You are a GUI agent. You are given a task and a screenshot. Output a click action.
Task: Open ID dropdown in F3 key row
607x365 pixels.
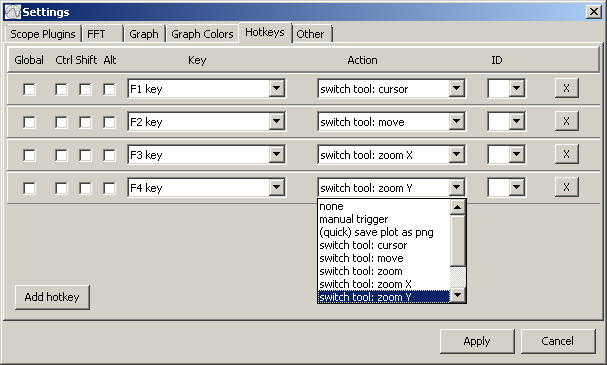tap(506, 154)
